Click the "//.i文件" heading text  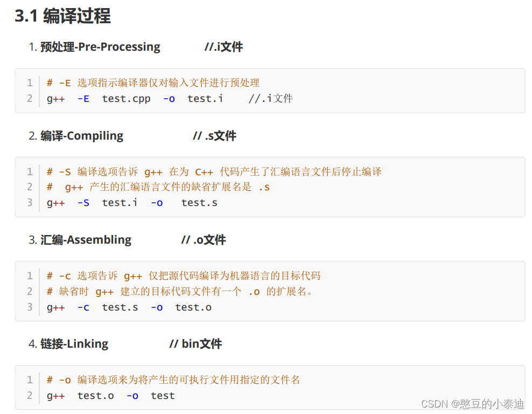tap(224, 47)
